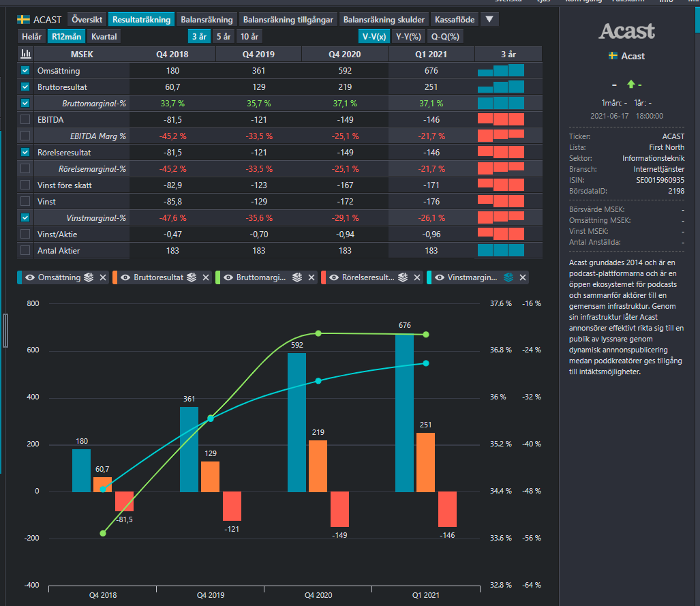Check the Rörelsemarginal-% row checkbox
700x606 pixels.
tap(25, 169)
